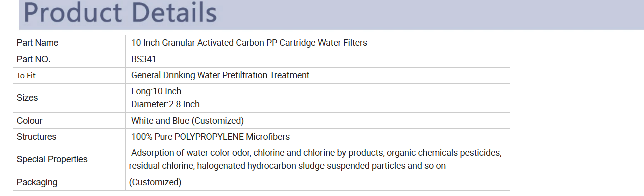This screenshot has height=196, width=644.
Task: Select the Sizes label cell
Action: pos(69,98)
